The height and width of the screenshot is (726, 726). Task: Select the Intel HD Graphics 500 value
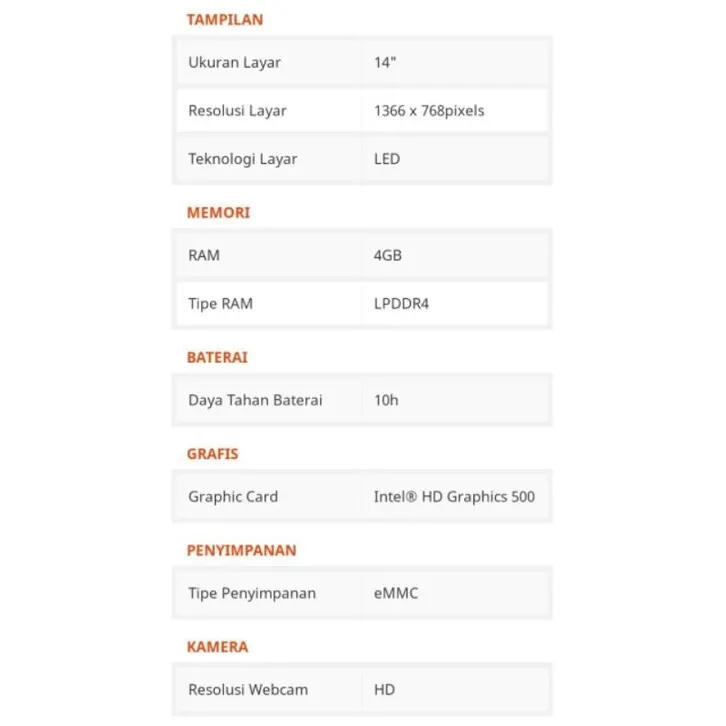(454, 497)
